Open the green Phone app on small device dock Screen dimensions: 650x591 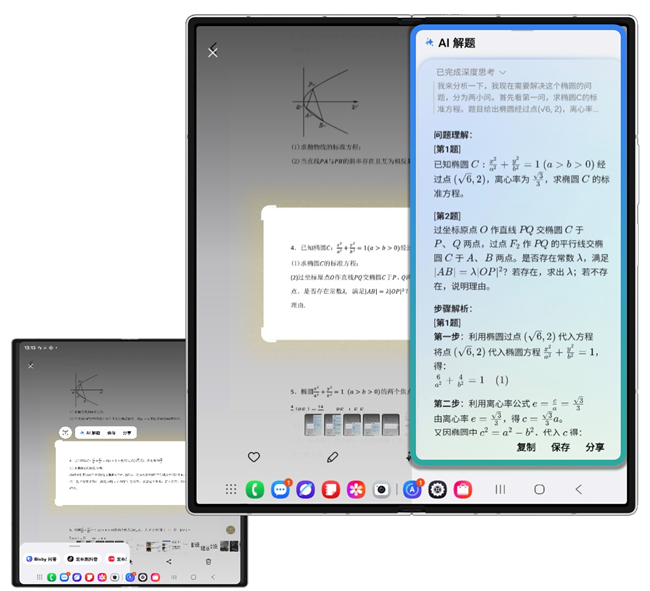[x=52, y=577]
